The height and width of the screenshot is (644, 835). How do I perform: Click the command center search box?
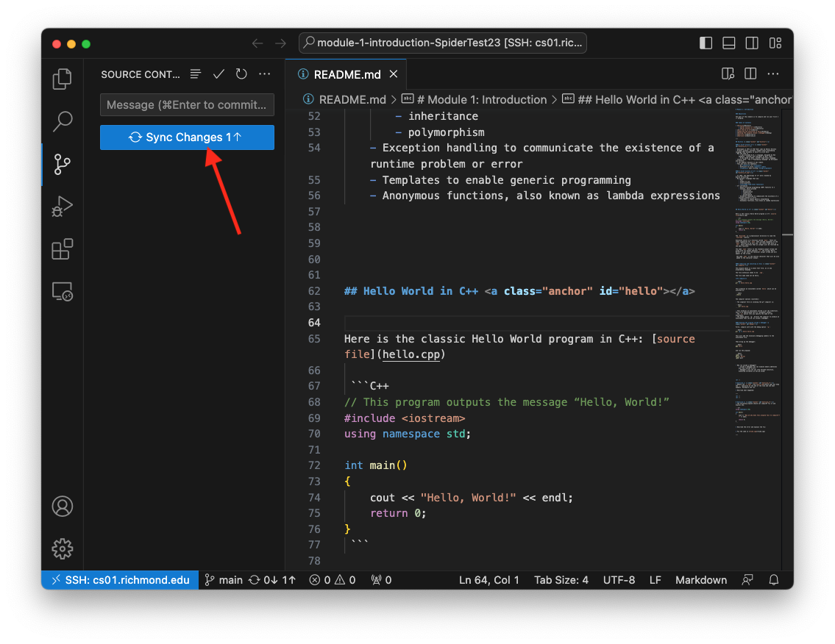443,43
